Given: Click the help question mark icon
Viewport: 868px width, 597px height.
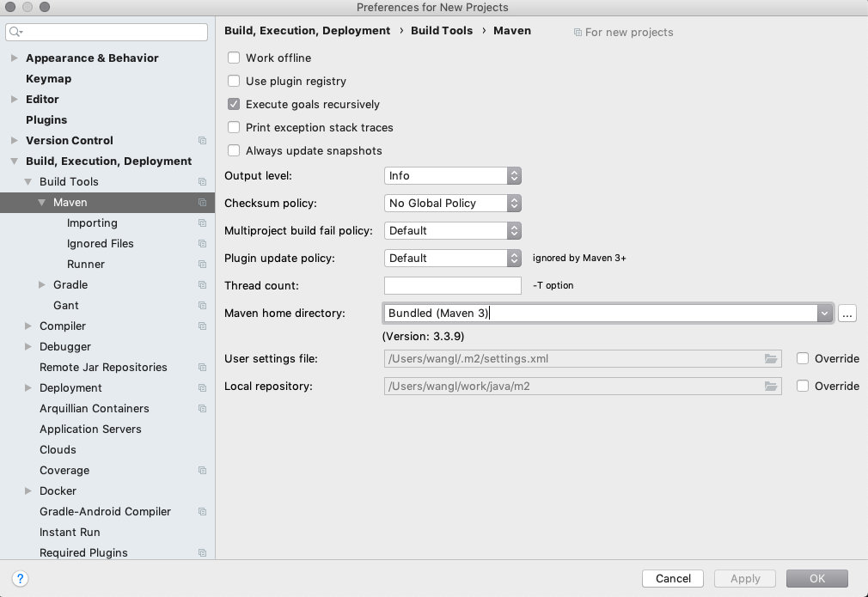Looking at the screenshot, I should tap(21, 578).
